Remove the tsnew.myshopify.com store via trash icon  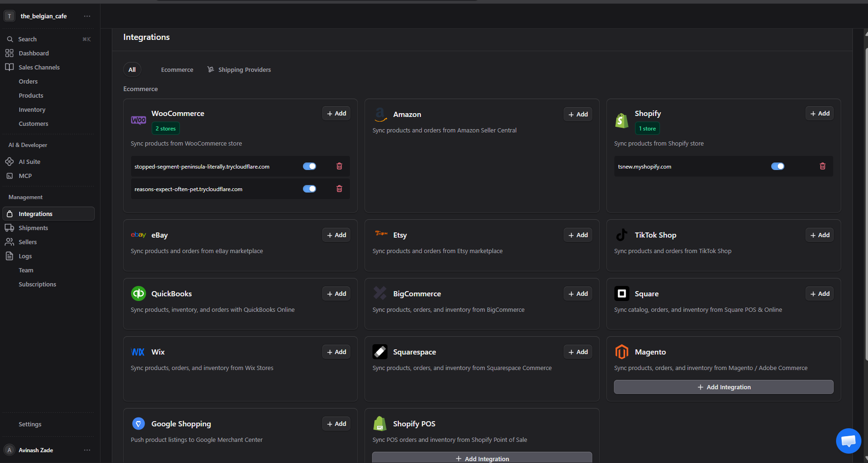point(822,166)
